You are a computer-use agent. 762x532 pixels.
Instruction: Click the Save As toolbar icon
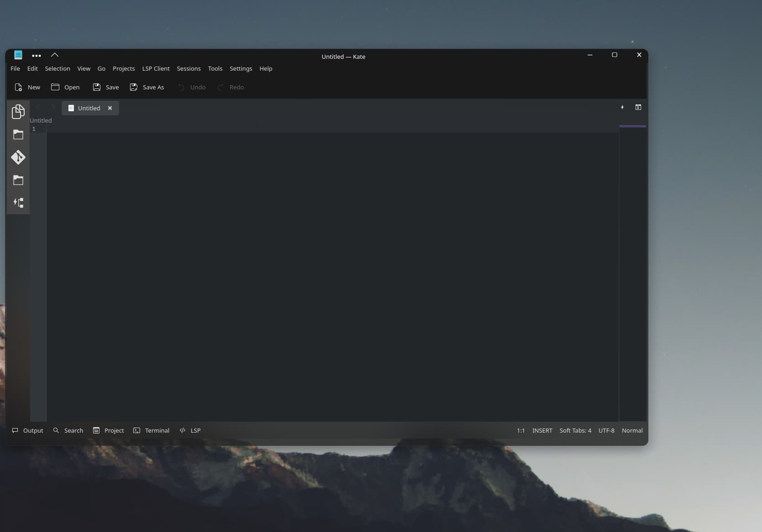(134, 87)
